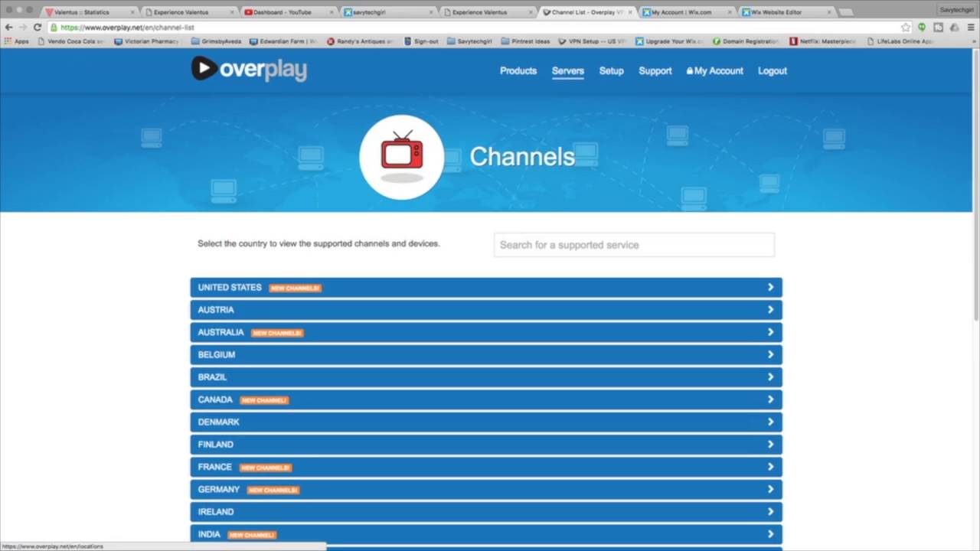Open the Randy's Antiques bookmark
Image resolution: width=980 pixels, height=551 pixels.
[x=361, y=41]
